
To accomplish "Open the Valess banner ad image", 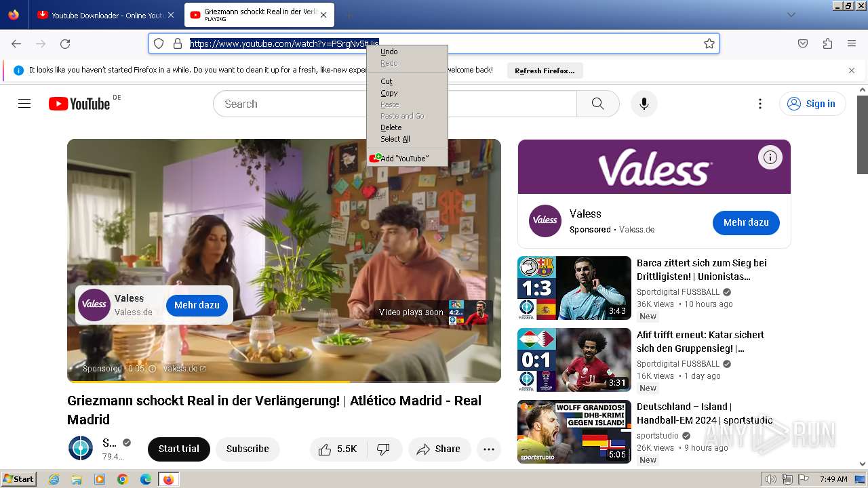I will pos(654,167).
